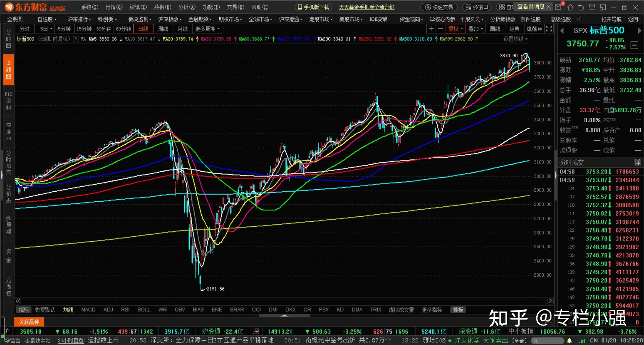Open 多周期 in the left sidebar

coord(8,225)
